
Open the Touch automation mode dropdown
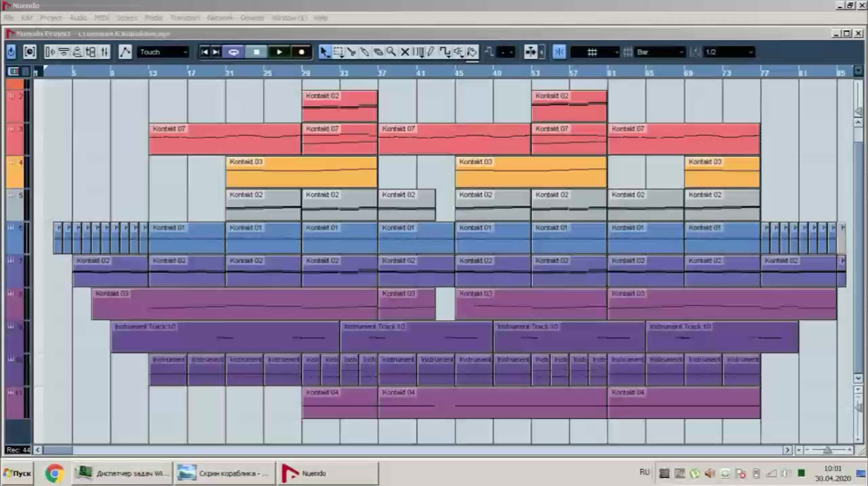pyautogui.click(x=163, y=52)
